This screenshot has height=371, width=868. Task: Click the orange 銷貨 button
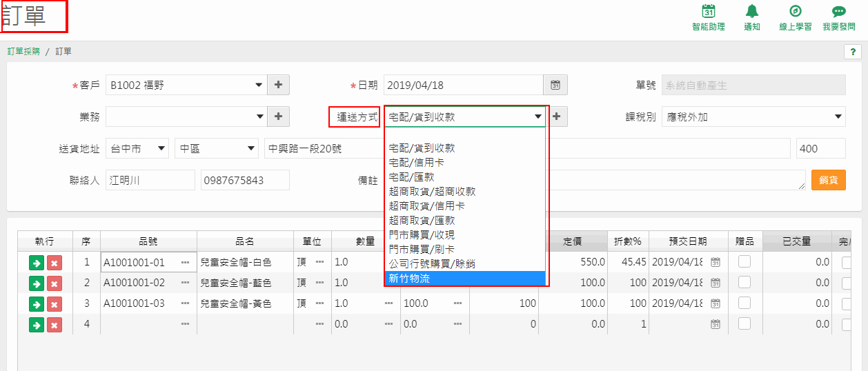click(828, 180)
